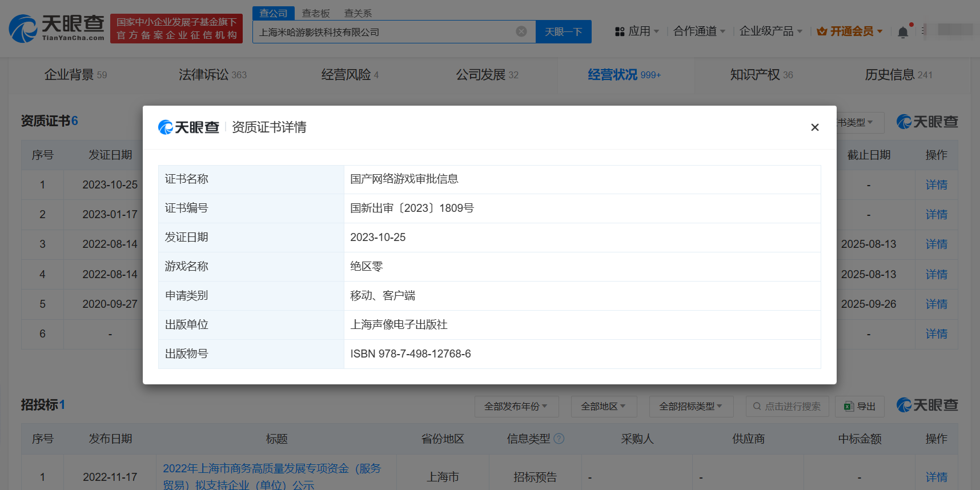
Task: Open the 知识产权 tab
Action: pyautogui.click(x=762, y=75)
